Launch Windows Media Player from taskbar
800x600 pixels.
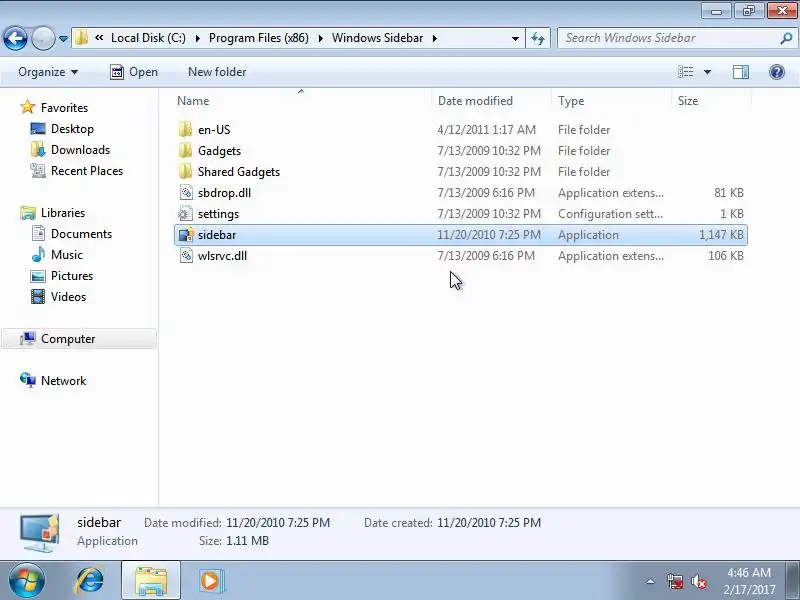coord(210,581)
